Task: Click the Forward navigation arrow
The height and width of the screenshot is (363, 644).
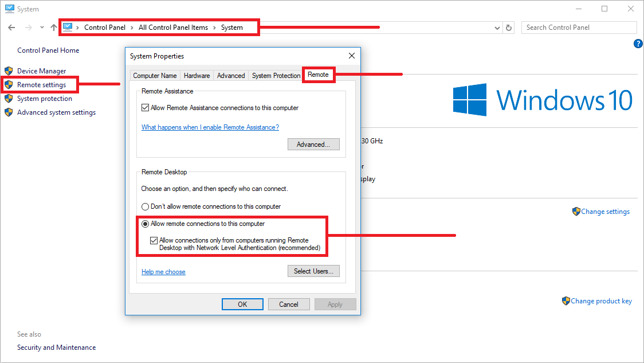Action: [x=28, y=28]
